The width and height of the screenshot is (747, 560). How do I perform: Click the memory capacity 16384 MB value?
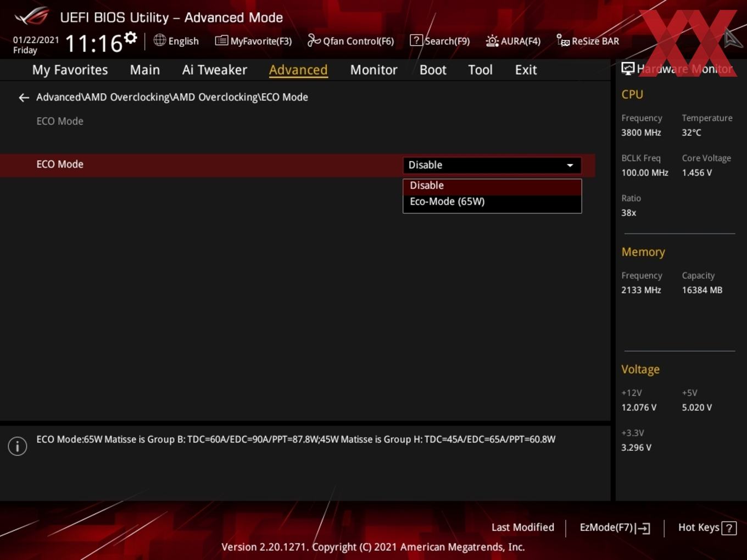(702, 290)
